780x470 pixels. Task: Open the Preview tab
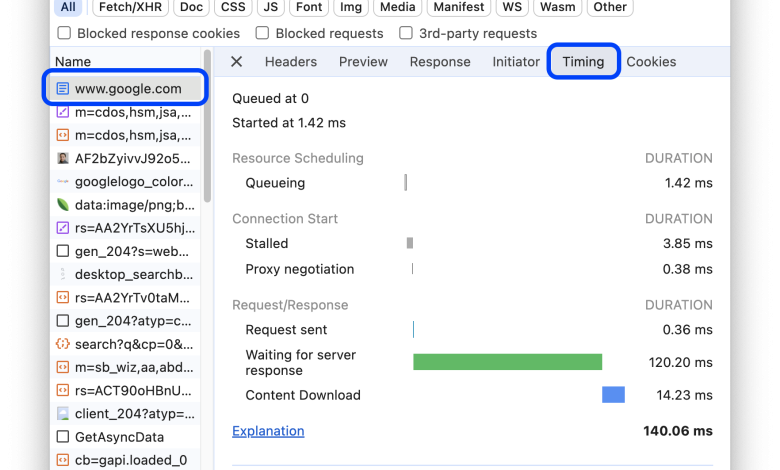click(363, 62)
